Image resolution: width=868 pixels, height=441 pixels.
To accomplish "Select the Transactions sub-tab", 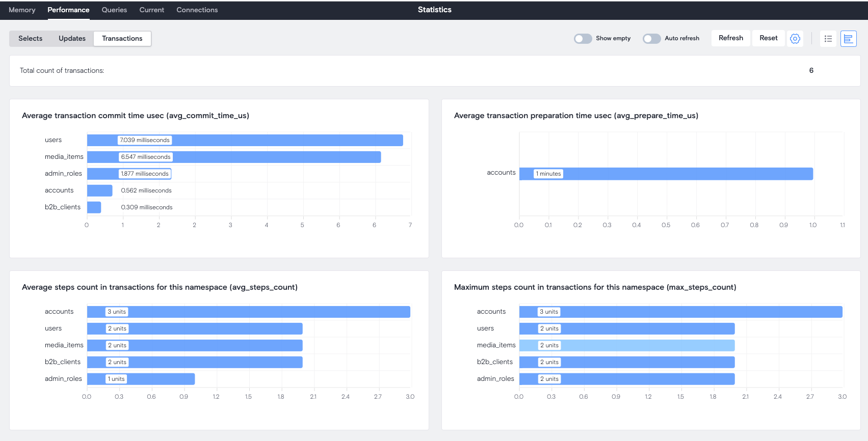I will click(122, 39).
